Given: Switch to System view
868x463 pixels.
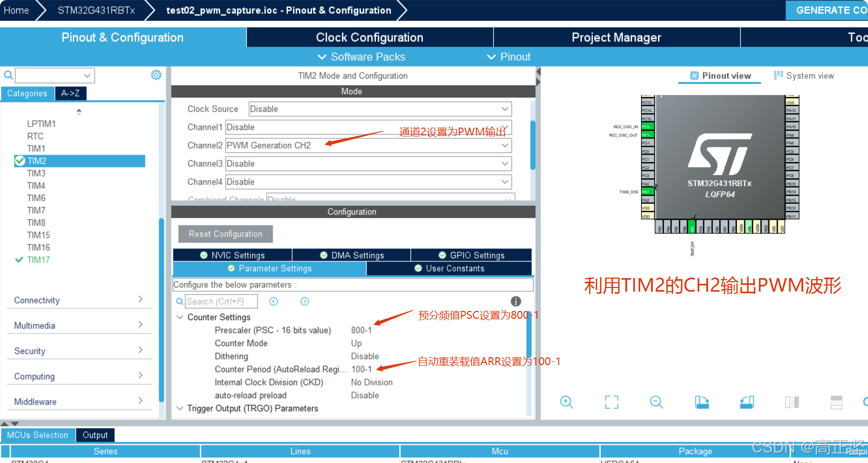Looking at the screenshot, I should click(804, 76).
